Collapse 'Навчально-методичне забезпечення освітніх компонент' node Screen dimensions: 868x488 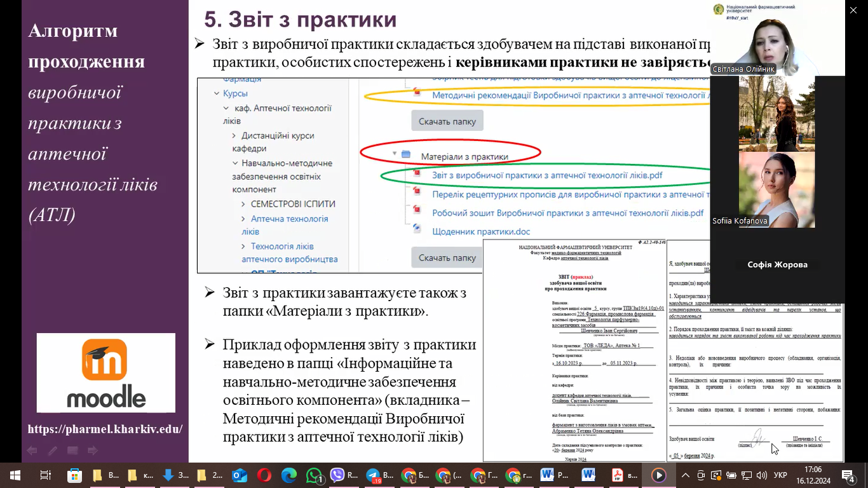coord(234,163)
